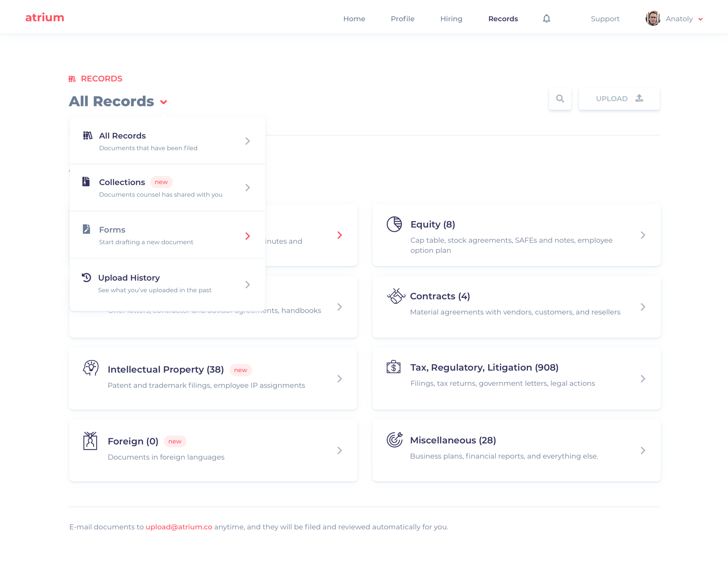Click the Miscellaneous target icon
This screenshot has width=728, height=587.
pos(395,440)
